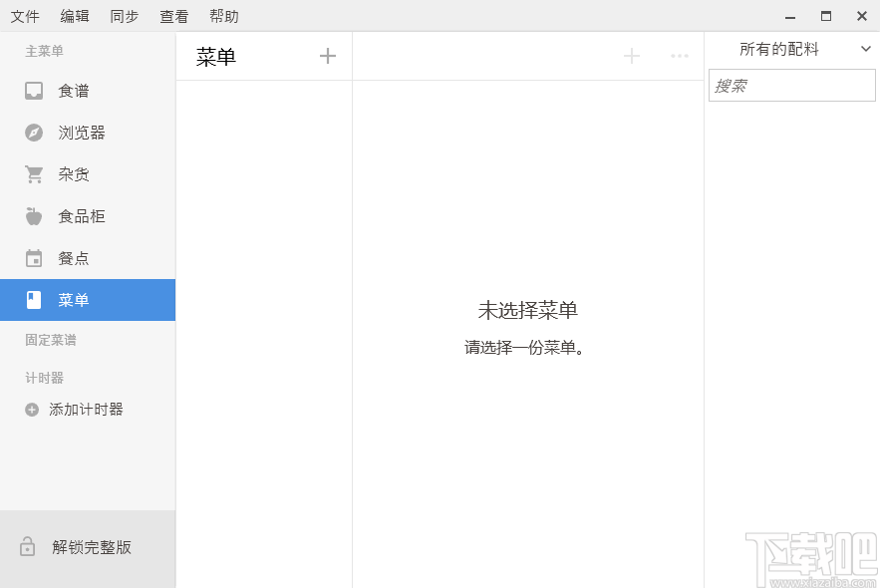
Task: Open the 同步 menu
Action: pos(124,16)
